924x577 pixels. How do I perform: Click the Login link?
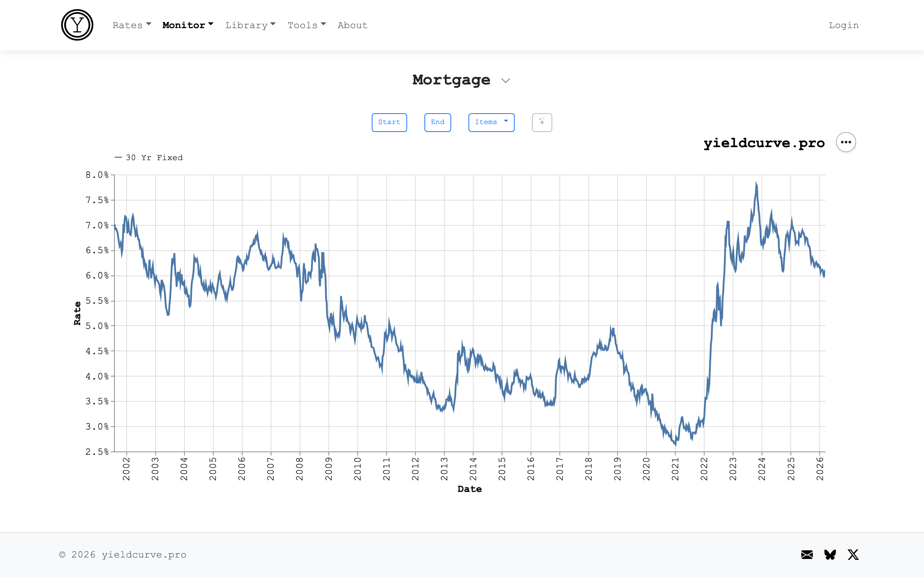pos(844,25)
